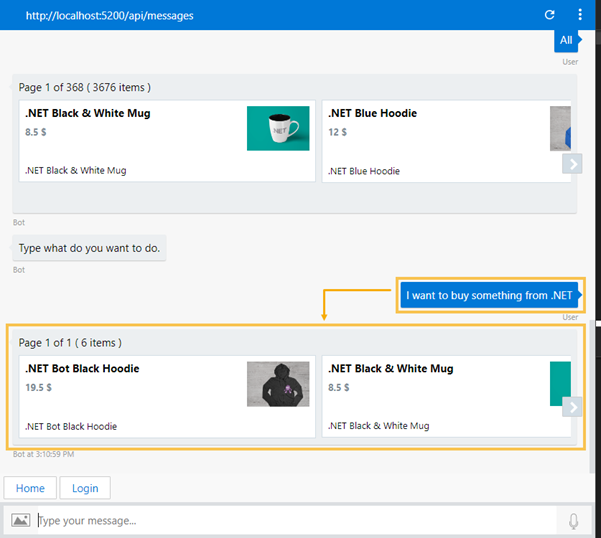Click 'Type what do you want to do.' message

89,248
